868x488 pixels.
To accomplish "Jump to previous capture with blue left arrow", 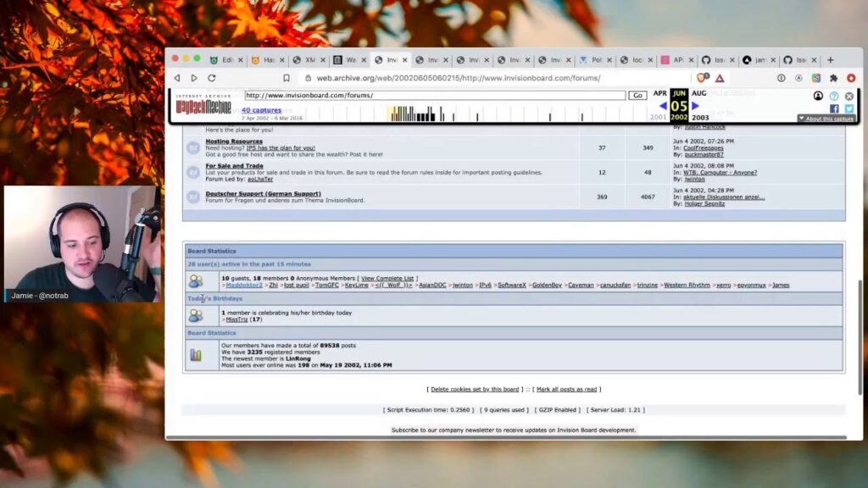I will click(663, 105).
